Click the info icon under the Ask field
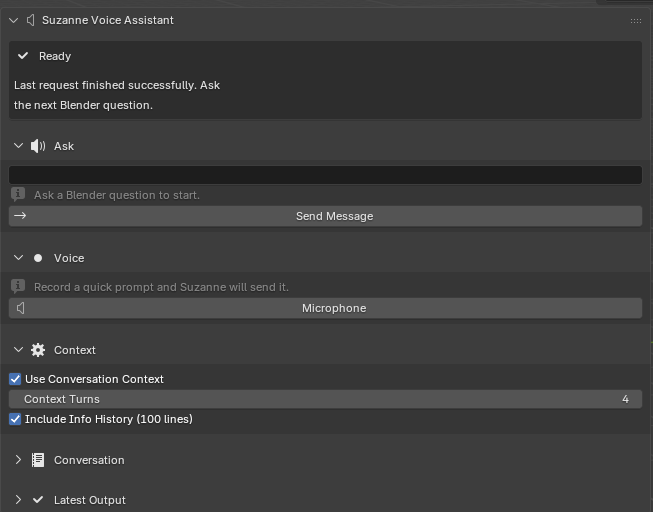Image resolution: width=653 pixels, height=512 pixels. pos(18,195)
